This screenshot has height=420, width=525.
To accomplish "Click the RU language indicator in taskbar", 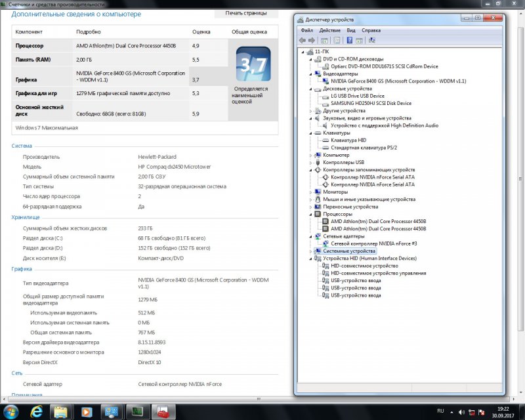I will pyautogui.click(x=440, y=411).
